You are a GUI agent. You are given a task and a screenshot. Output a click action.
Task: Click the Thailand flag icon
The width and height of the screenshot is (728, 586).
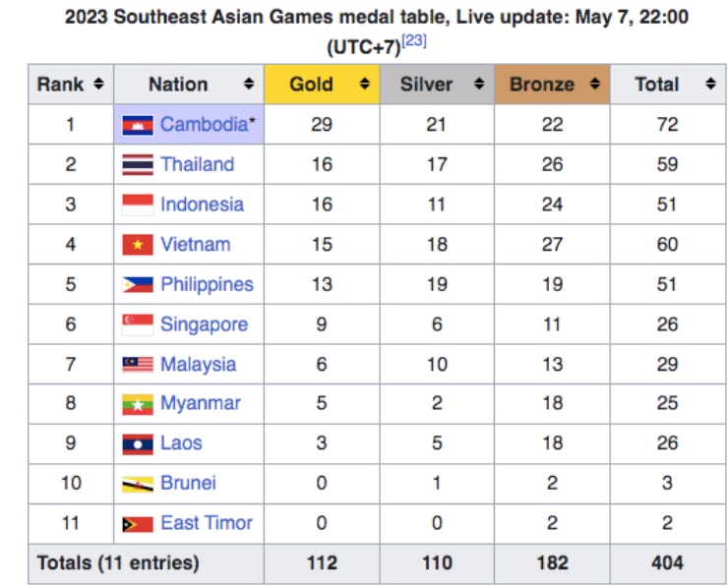click(138, 165)
